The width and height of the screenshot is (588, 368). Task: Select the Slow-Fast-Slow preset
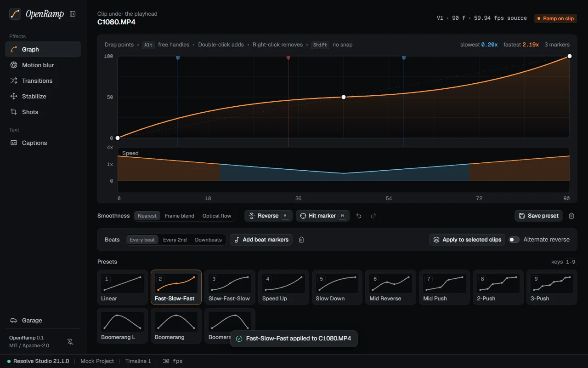230,287
